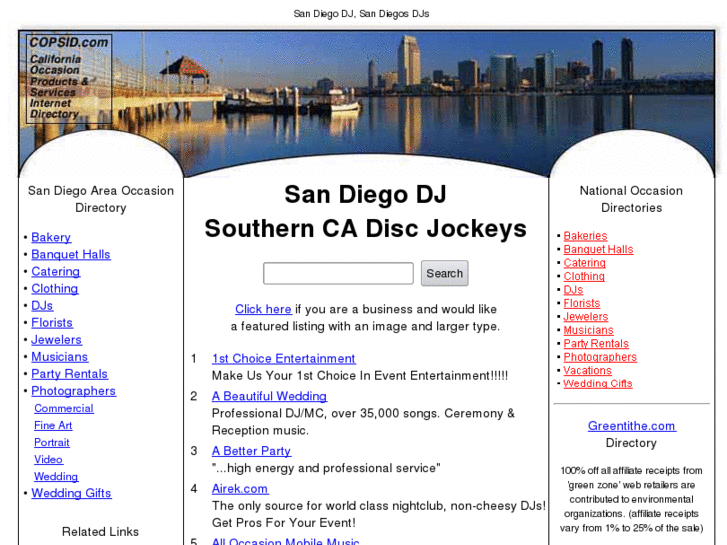This screenshot has height=545, width=727.
Task: Open the A Beautiful Wedding listing
Action: point(269,396)
